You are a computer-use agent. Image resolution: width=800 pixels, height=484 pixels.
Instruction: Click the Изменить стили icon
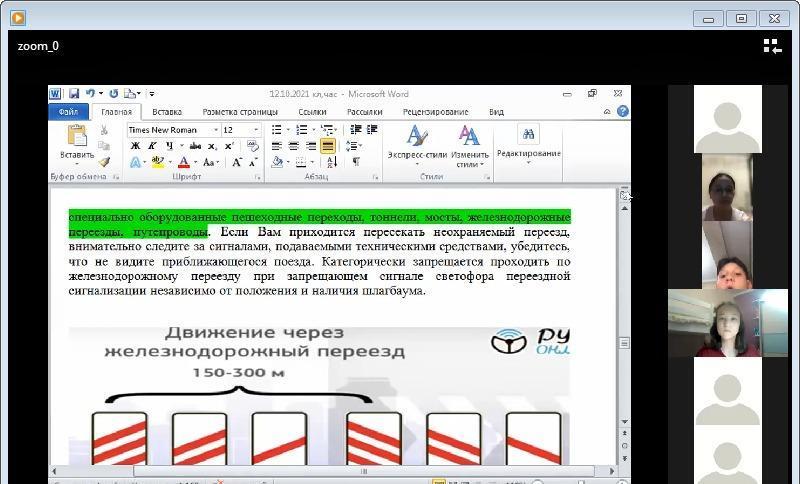coord(469,145)
